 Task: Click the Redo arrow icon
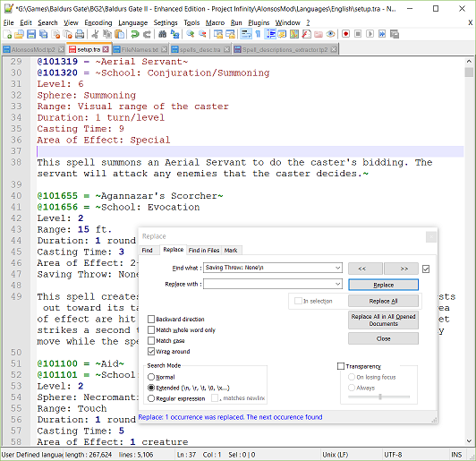pyautogui.click(x=147, y=34)
